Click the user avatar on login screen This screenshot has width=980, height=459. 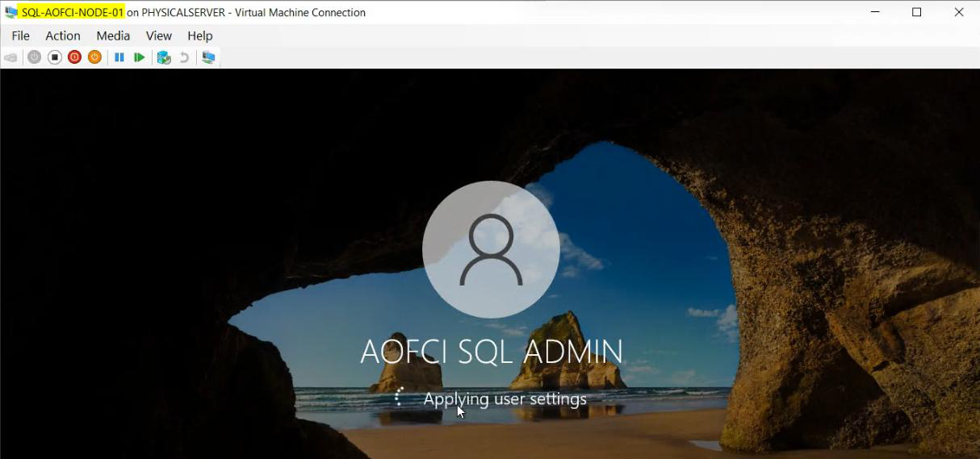491,249
